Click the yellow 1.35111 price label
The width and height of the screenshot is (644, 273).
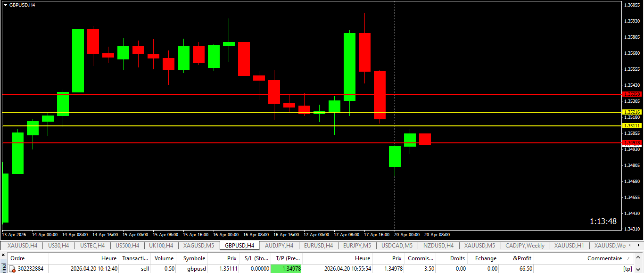632,126
